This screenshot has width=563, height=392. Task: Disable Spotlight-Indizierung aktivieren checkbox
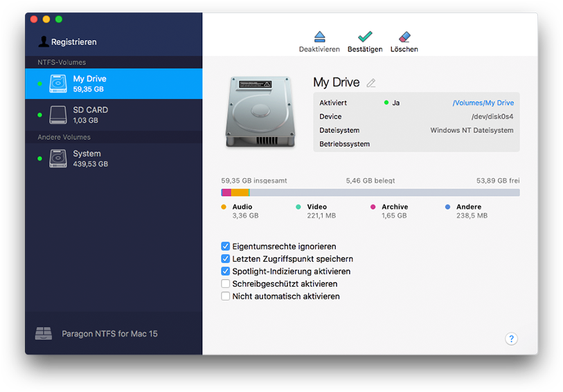(225, 271)
